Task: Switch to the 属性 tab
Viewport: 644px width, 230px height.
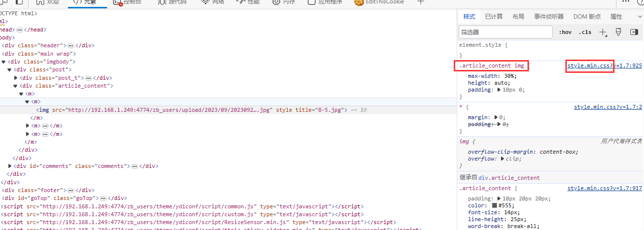Action: click(x=616, y=17)
